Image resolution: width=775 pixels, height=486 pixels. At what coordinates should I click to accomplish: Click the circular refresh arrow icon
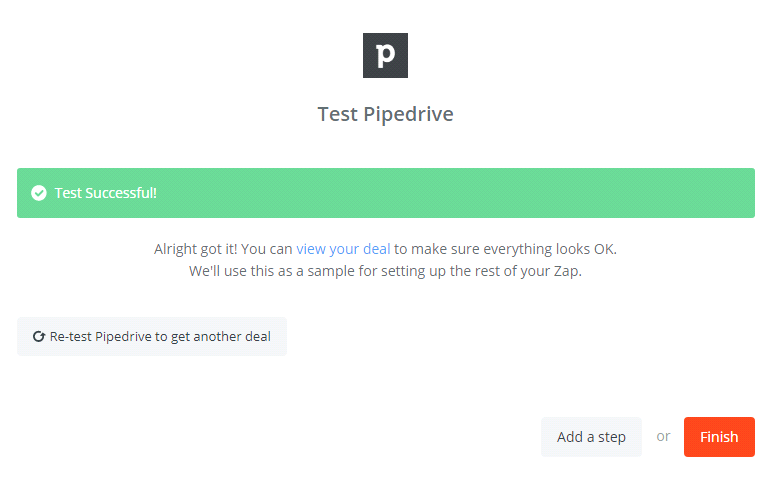[x=39, y=337]
